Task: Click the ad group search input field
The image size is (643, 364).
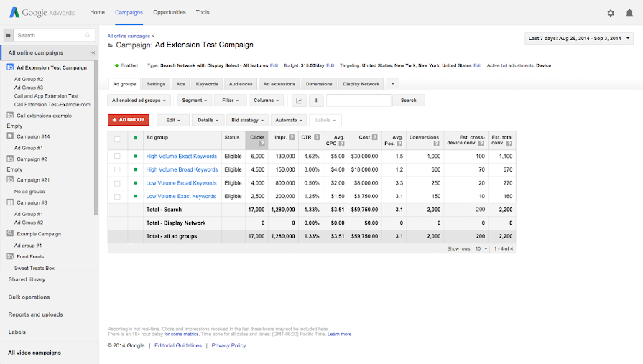Action: tap(358, 101)
